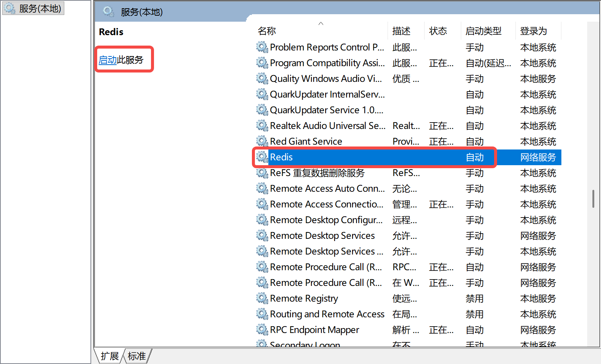
Task: Click the gear icon of the Redis service
Action: [x=262, y=157]
